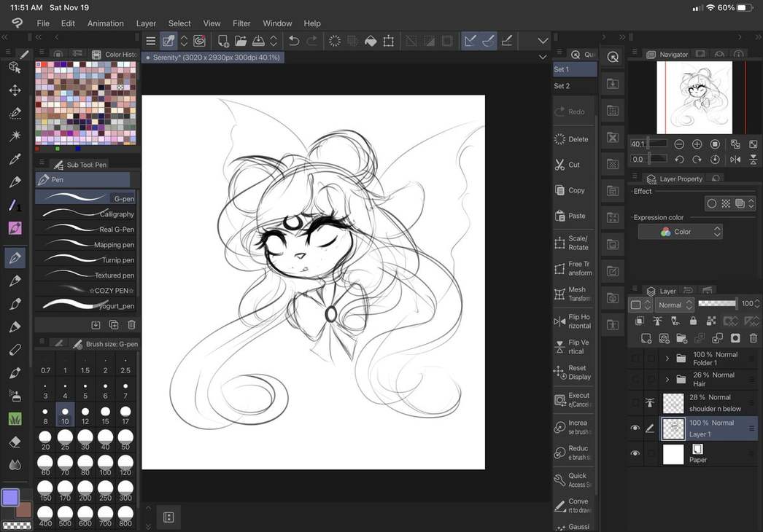Toggle Lock layer padlock icon
Screen dimensions: 763x532
coord(693,321)
